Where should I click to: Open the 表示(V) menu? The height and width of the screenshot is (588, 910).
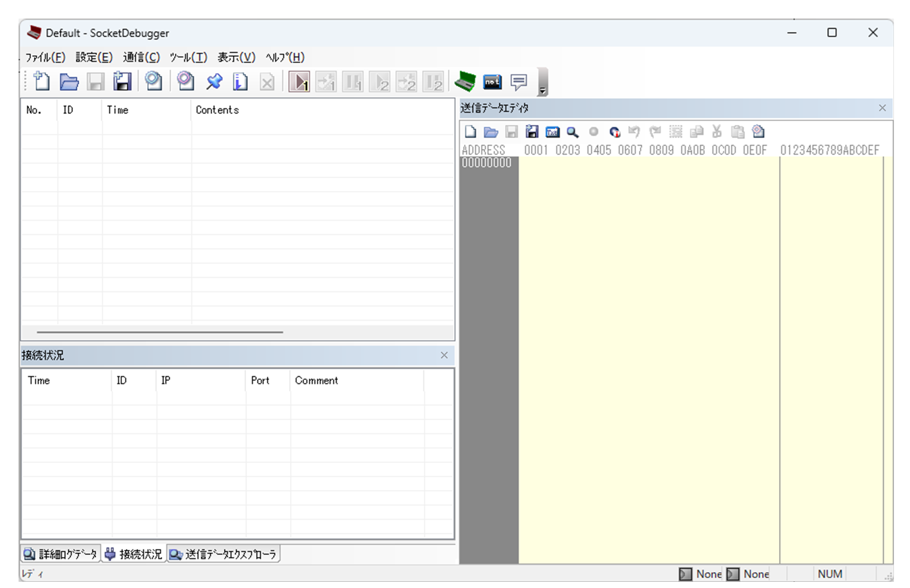pos(235,57)
